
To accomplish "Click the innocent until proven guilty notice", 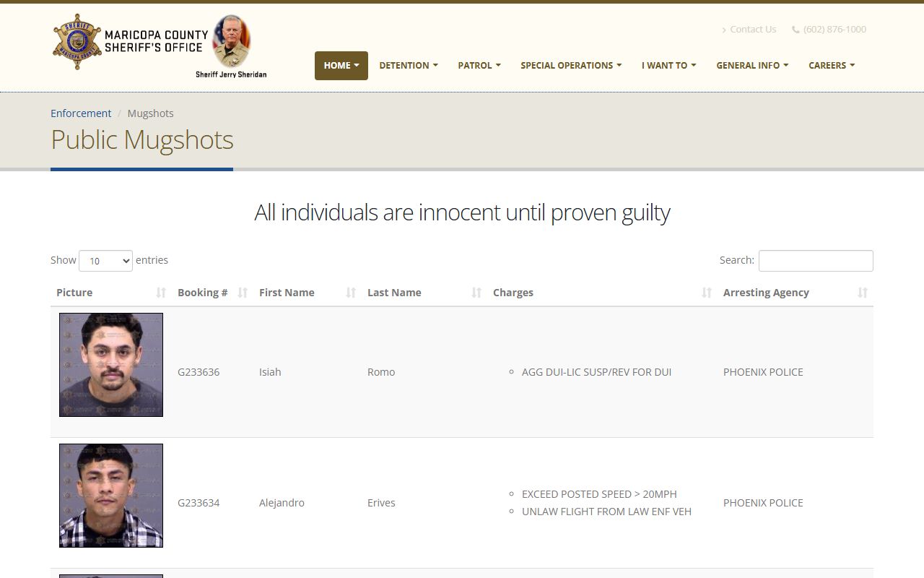I will pyautogui.click(x=462, y=212).
